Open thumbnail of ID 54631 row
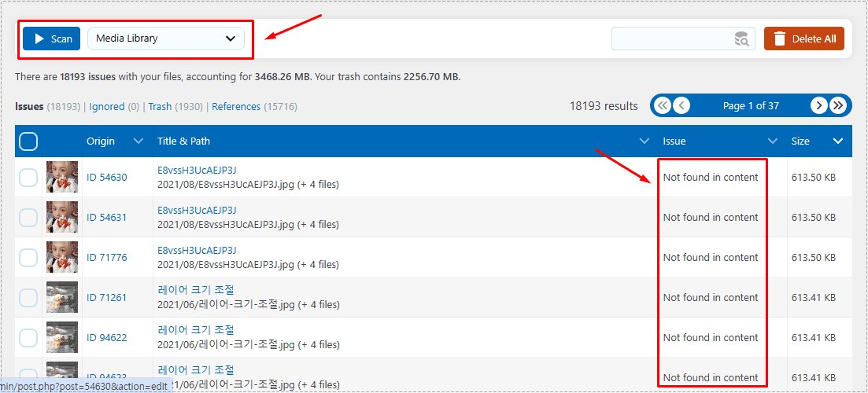 click(62, 217)
